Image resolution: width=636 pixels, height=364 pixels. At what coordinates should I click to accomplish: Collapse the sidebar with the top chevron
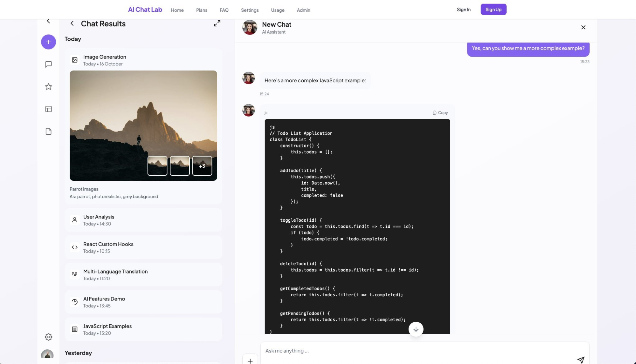point(48,21)
